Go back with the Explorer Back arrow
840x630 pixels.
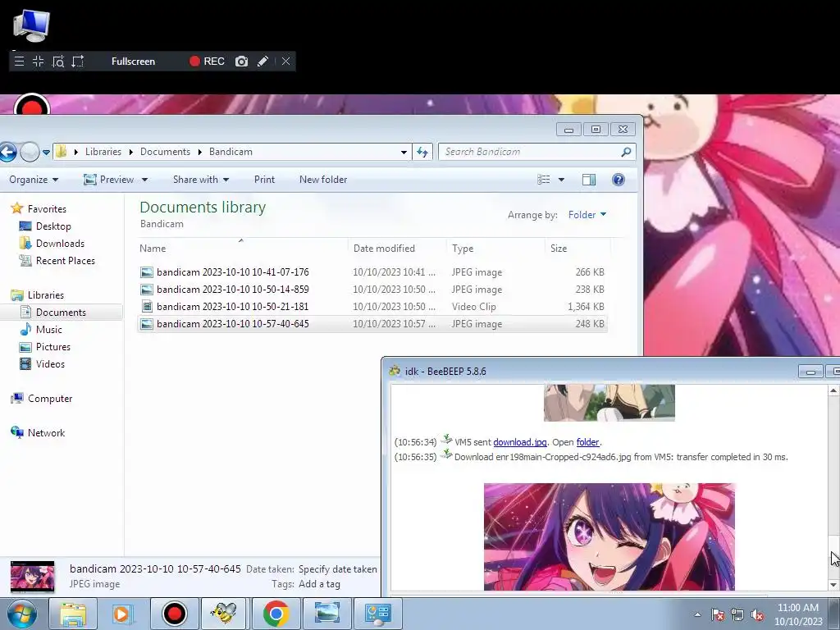click(x=7, y=152)
